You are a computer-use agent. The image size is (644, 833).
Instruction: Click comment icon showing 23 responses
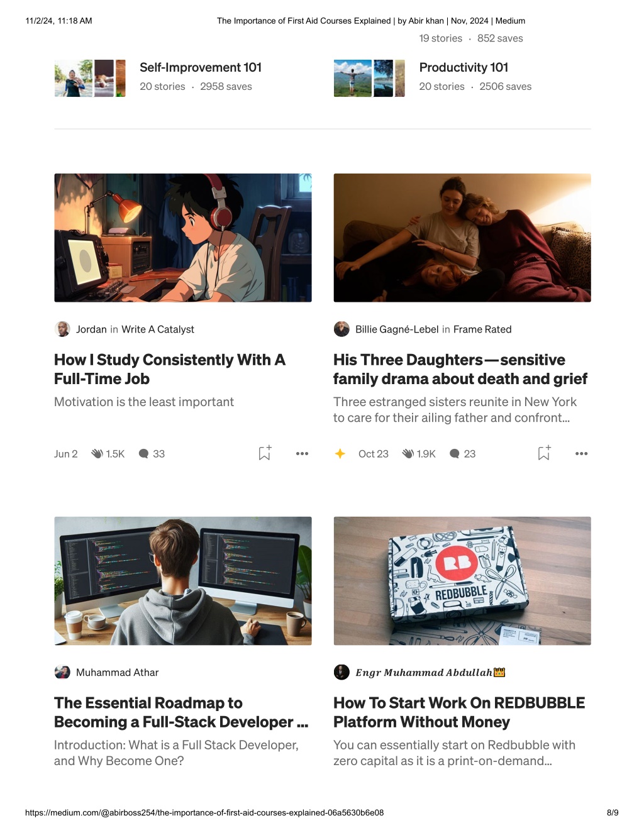pyautogui.click(x=455, y=453)
